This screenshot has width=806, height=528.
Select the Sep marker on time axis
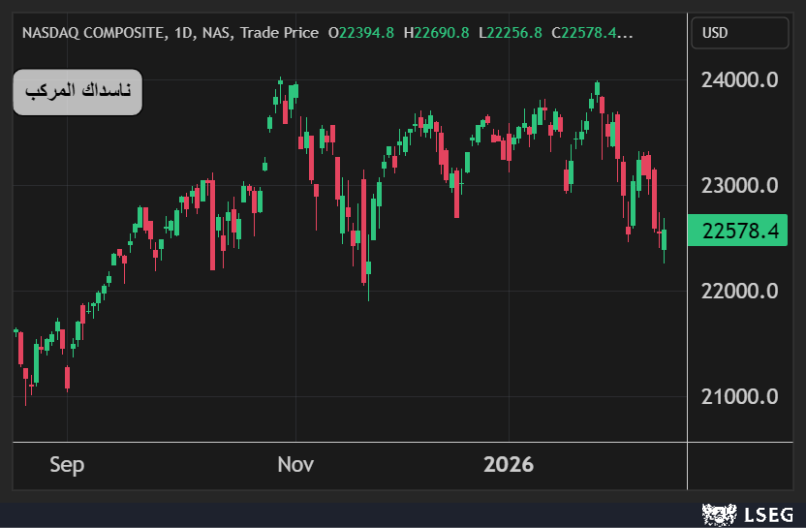click(x=67, y=465)
